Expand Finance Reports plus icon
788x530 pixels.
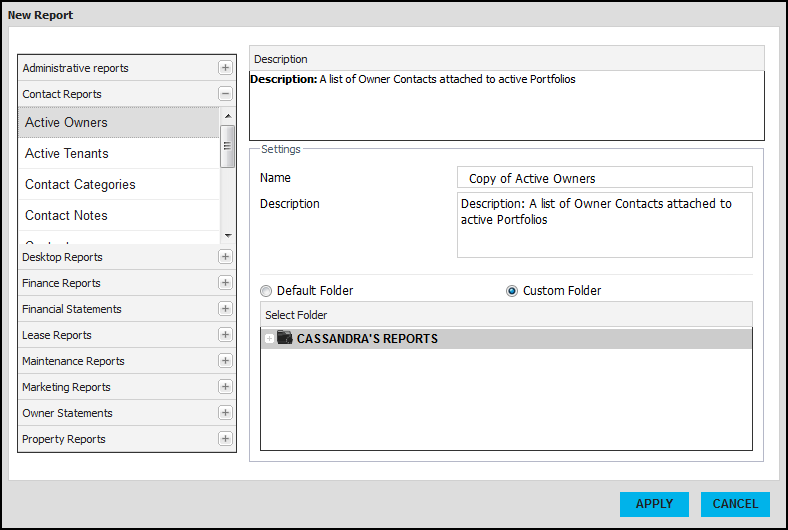[225, 283]
